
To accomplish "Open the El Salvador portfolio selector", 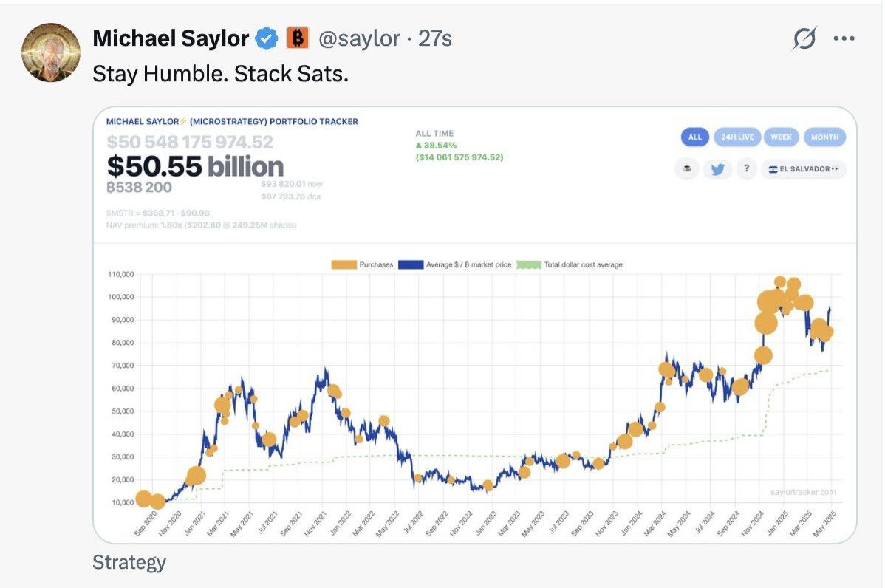I will (x=804, y=168).
